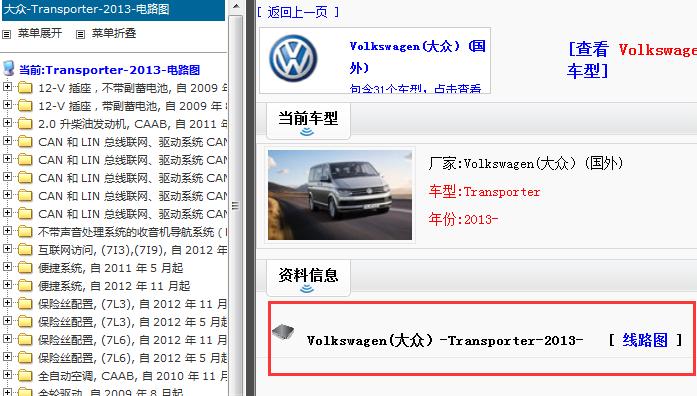Screen dimensions: 697x396
Task: Click 保险丝配置 (7L6) 自 2012 年 5 月 row
Action: click(132, 358)
